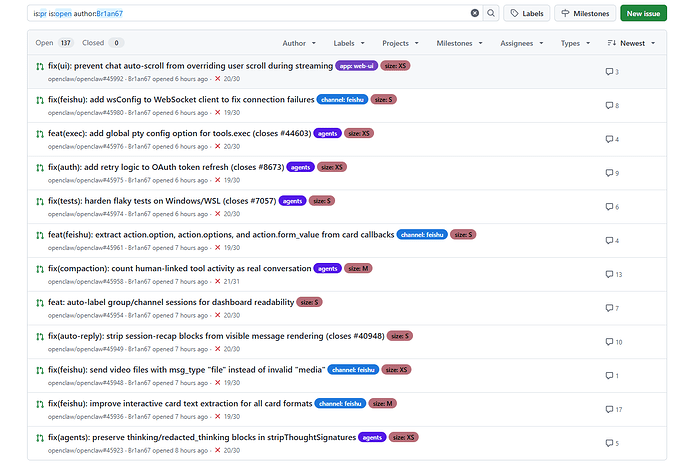
Task: Click pull request icon beside video files PR
Action: point(40,370)
